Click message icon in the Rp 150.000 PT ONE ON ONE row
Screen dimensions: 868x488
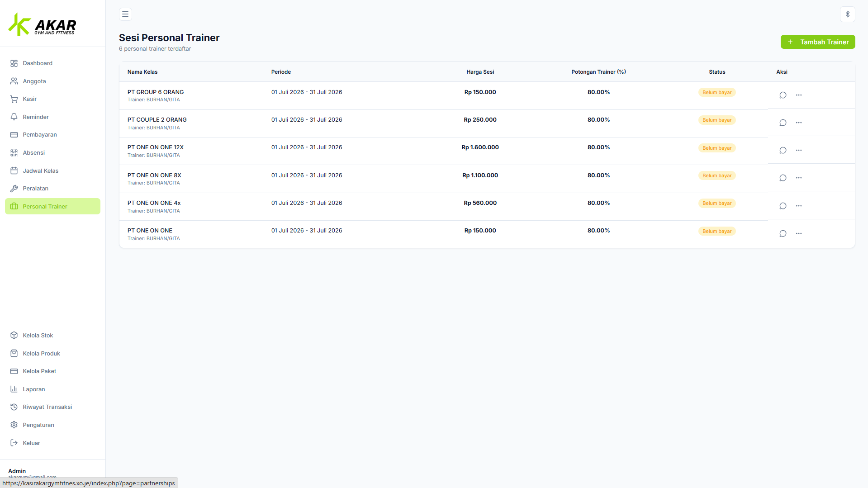click(783, 233)
